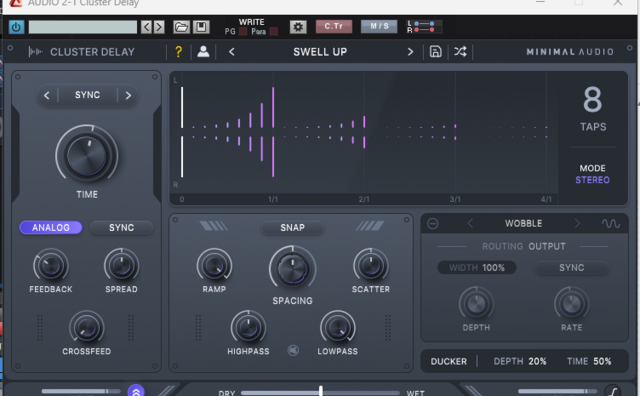Select previous effect before WOBBLE

click(x=470, y=223)
